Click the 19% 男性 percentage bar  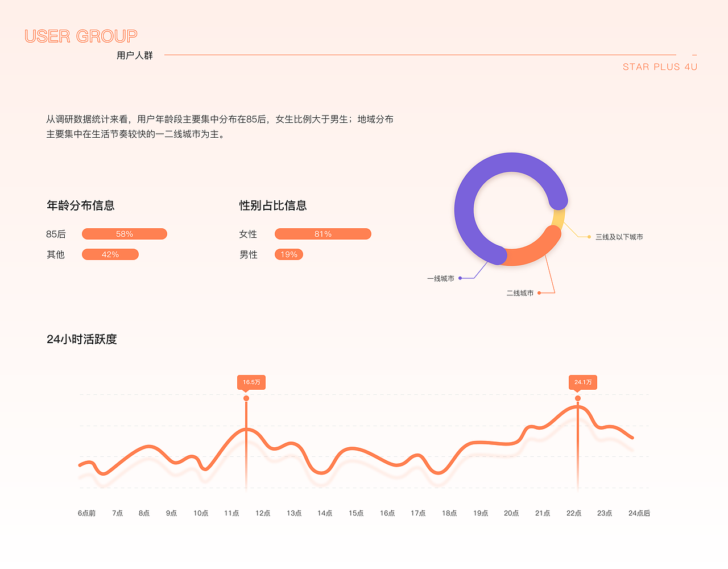[288, 254]
